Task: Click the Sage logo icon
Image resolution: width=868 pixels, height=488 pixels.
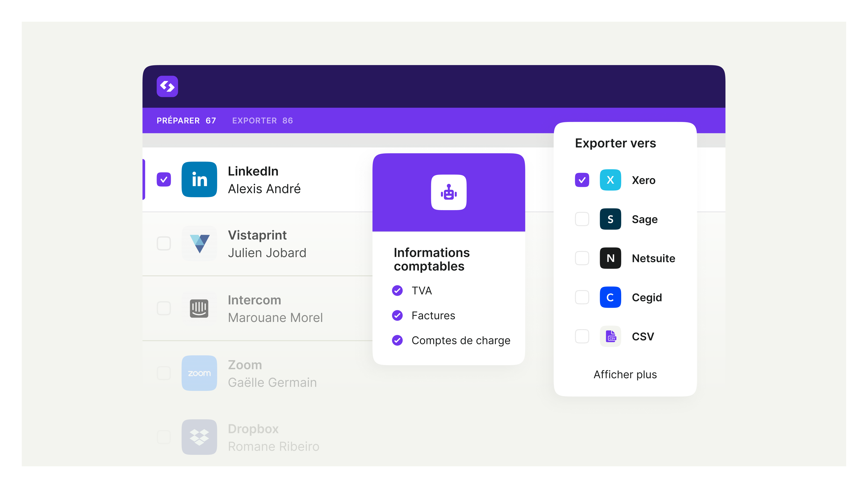Action: [610, 219]
